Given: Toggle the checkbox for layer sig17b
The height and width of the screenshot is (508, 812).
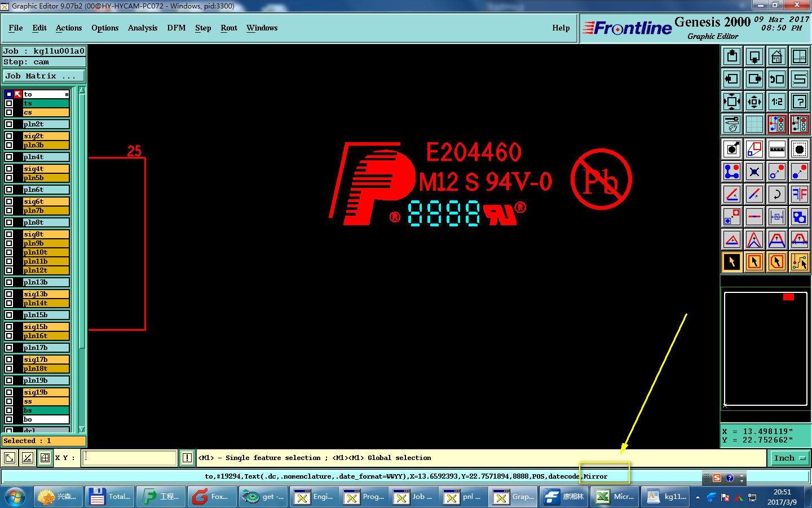Looking at the screenshot, I should pyautogui.click(x=9, y=360).
